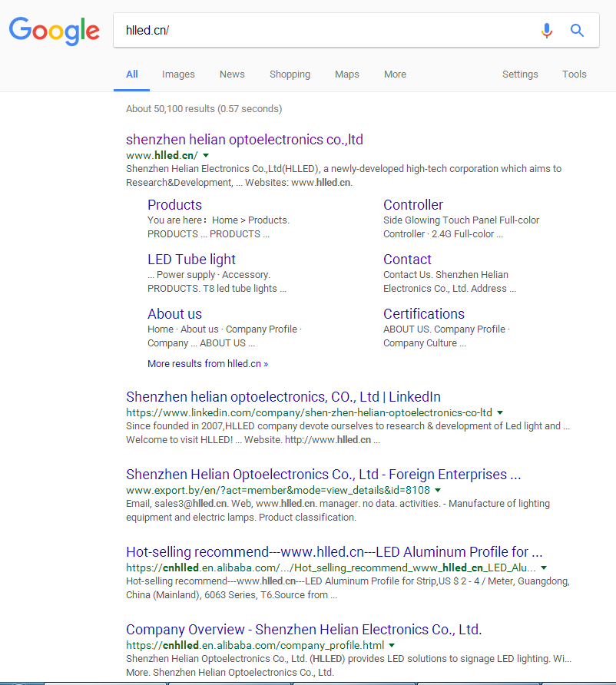Activate voice search microphone icon
The width and height of the screenshot is (616, 685).
tap(547, 30)
